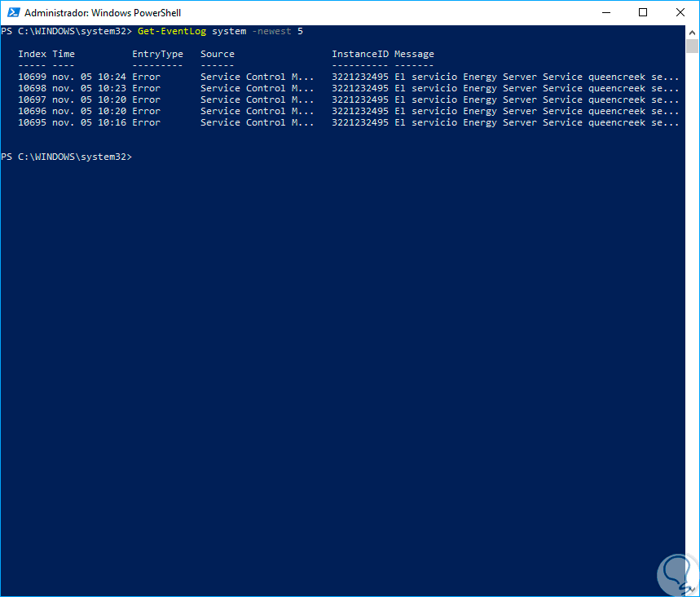
Task: Select index 10698 in the log output
Action: (x=32, y=88)
